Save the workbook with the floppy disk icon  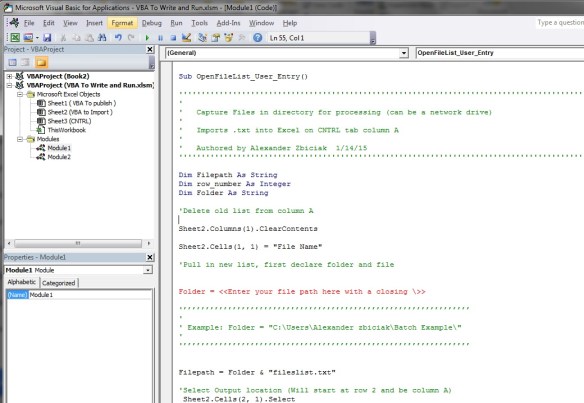click(x=47, y=38)
